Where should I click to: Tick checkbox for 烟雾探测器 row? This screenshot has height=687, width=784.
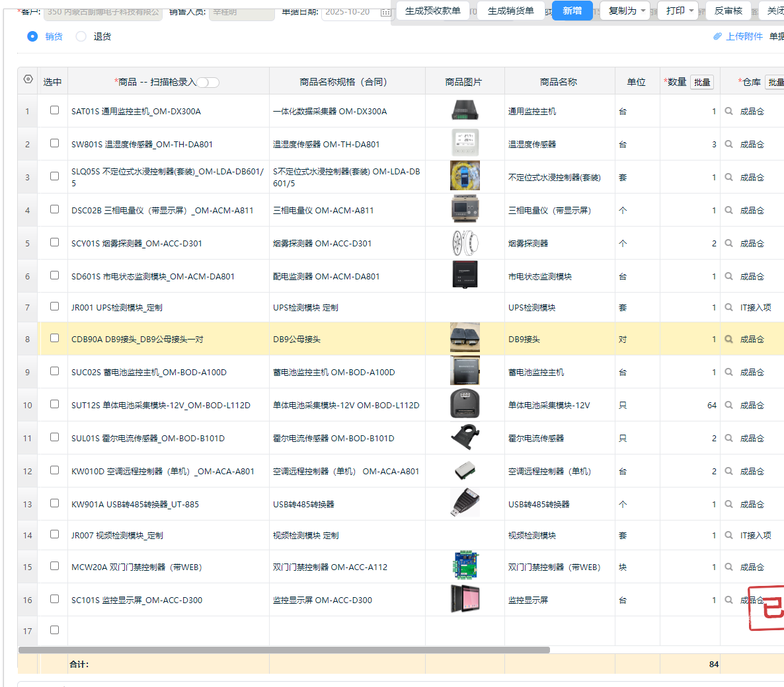(54, 242)
